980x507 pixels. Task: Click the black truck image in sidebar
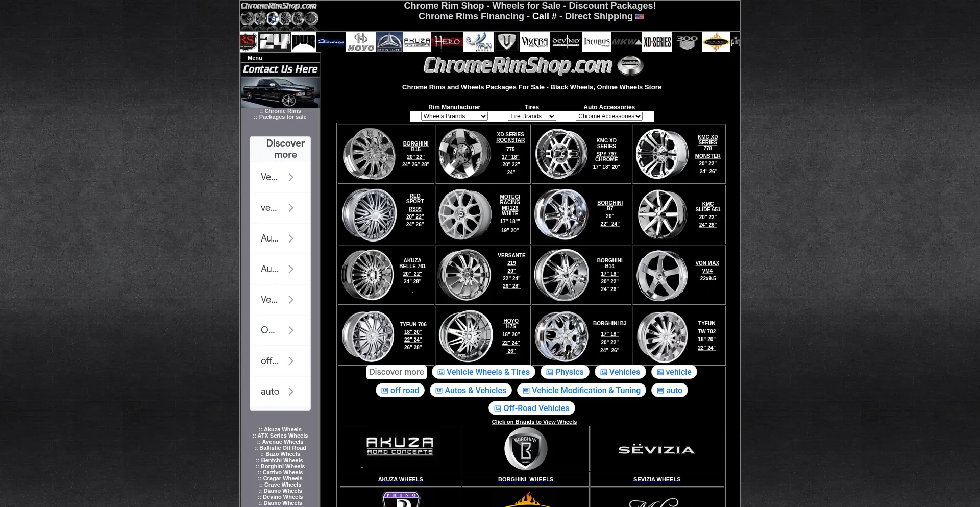point(280,92)
